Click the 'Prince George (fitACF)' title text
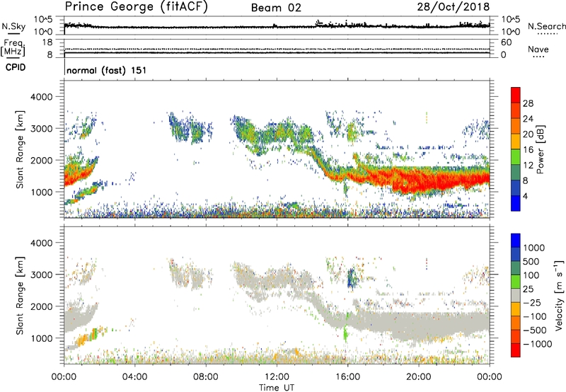 [x=136, y=7]
